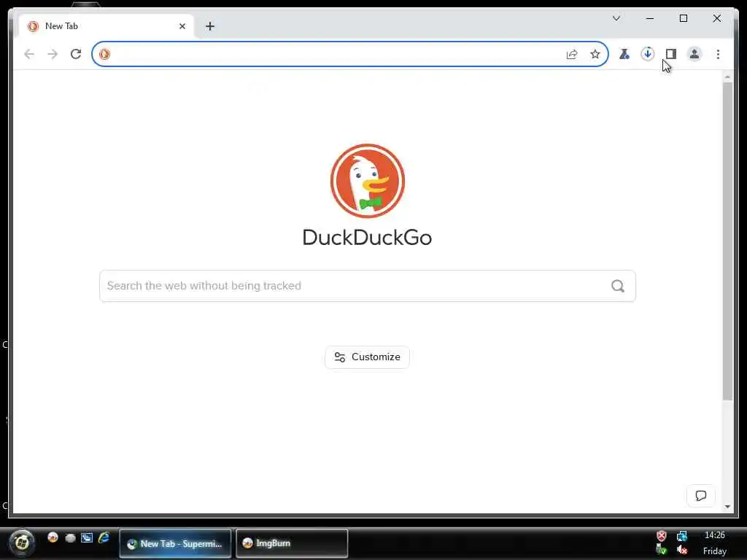Open a new tab with plus button
The height and width of the screenshot is (560, 747).
pos(210,26)
